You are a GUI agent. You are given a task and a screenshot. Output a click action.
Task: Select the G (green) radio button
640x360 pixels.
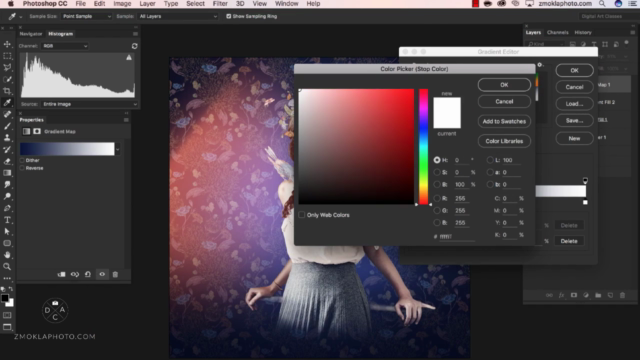[x=437, y=211]
